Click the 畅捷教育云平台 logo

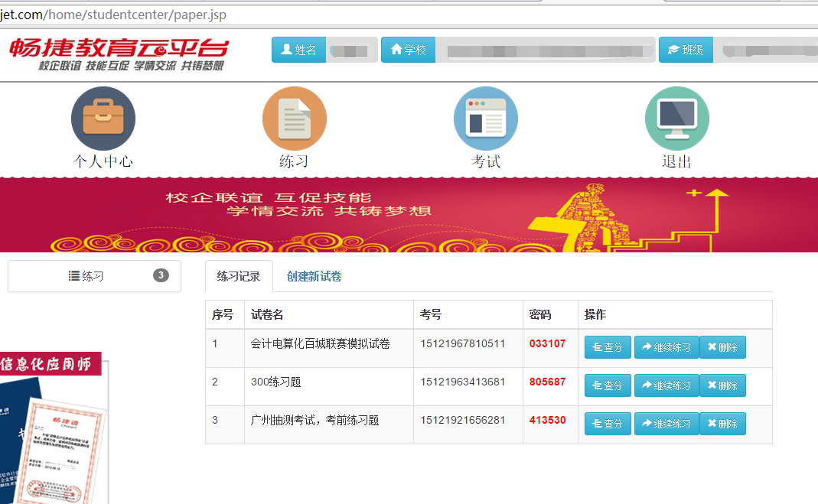click(x=119, y=53)
